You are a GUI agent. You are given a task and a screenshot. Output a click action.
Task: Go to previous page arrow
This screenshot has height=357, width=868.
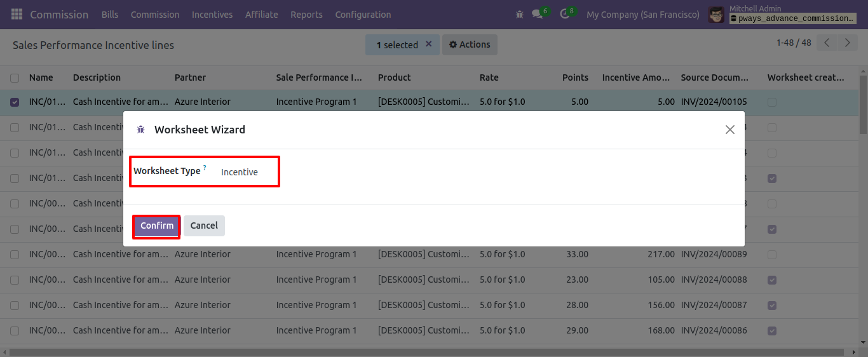[827, 43]
